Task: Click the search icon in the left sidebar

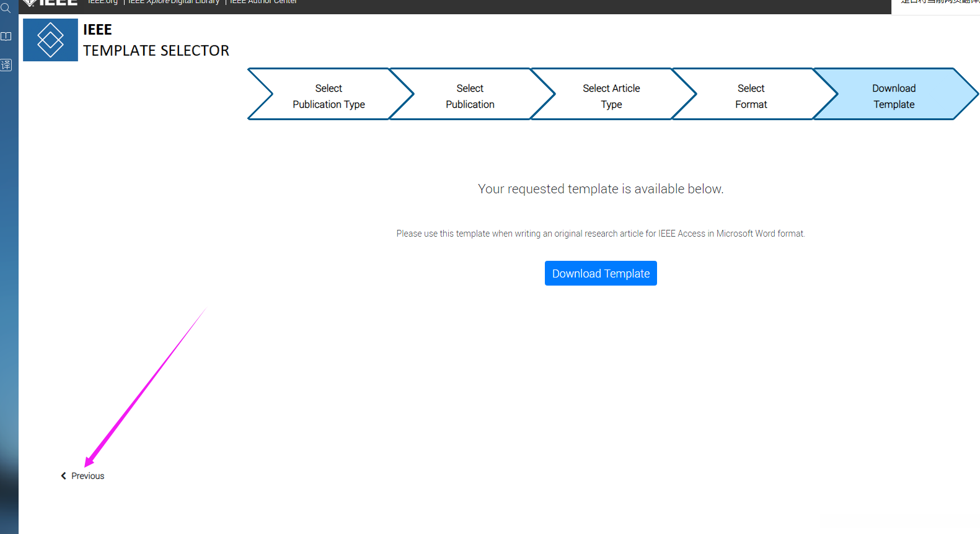Action: 6,8
